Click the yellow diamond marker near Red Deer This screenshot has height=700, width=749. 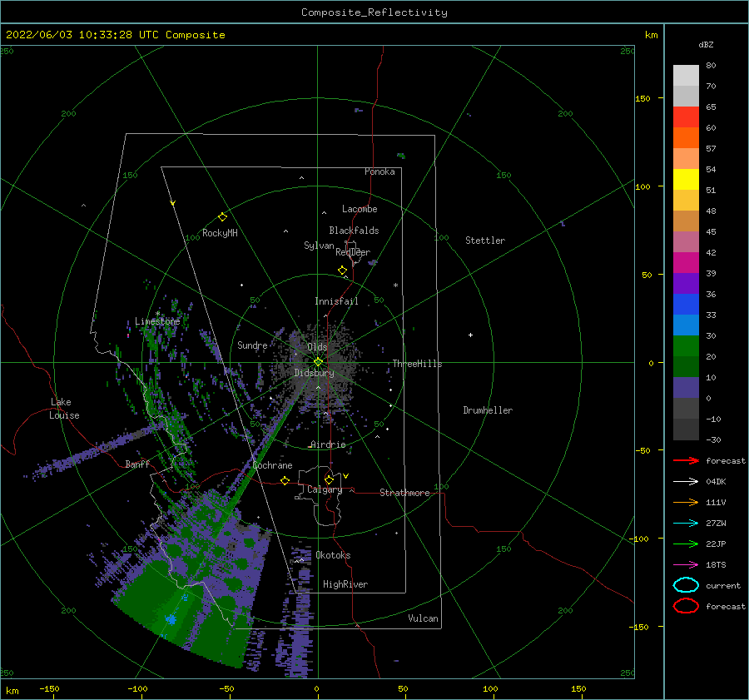pyautogui.click(x=343, y=270)
